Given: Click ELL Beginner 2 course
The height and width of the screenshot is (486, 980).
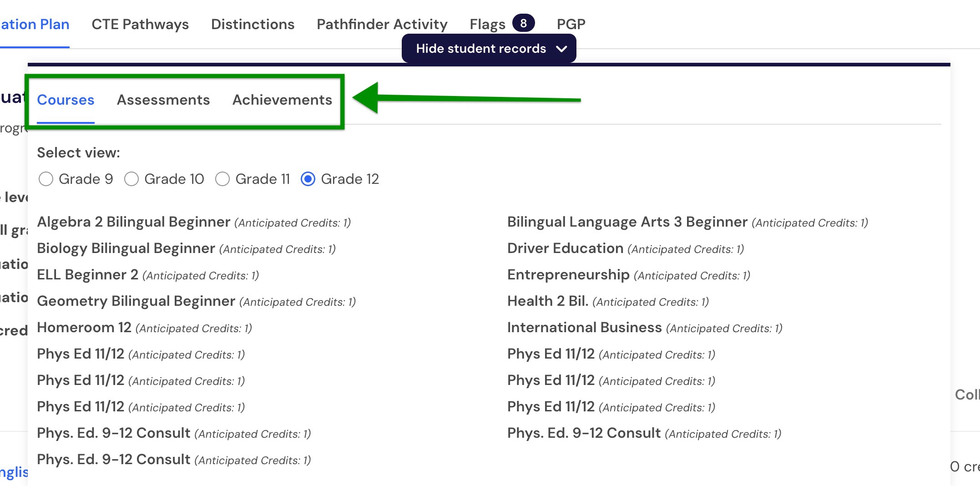Looking at the screenshot, I should pos(88,275).
